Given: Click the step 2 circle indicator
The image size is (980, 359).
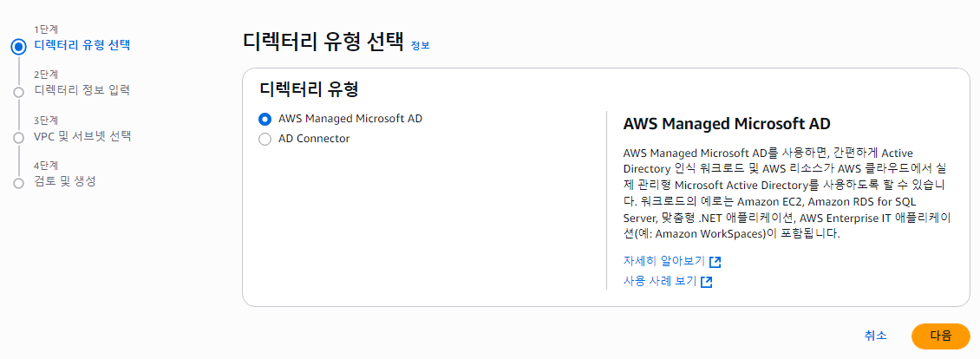Looking at the screenshot, I should tap(19, 92).
